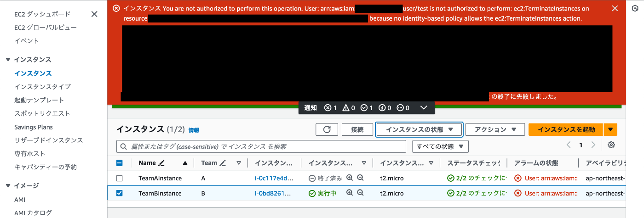
Task: Toggle the select-all instances checkbox
Action: tap(120, 163)
